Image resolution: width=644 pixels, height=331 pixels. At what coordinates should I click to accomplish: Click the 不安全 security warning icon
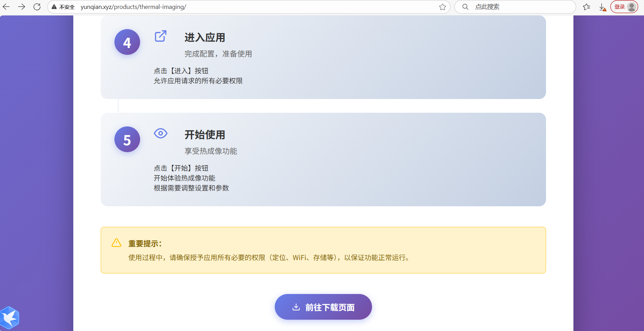(54, 7)
